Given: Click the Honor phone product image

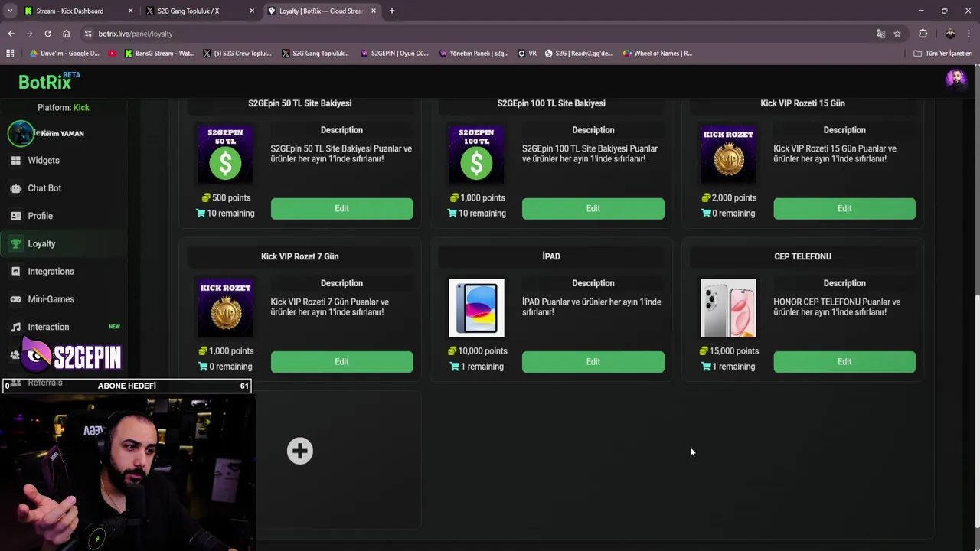Looking at the screenshot, I should 728,308.
